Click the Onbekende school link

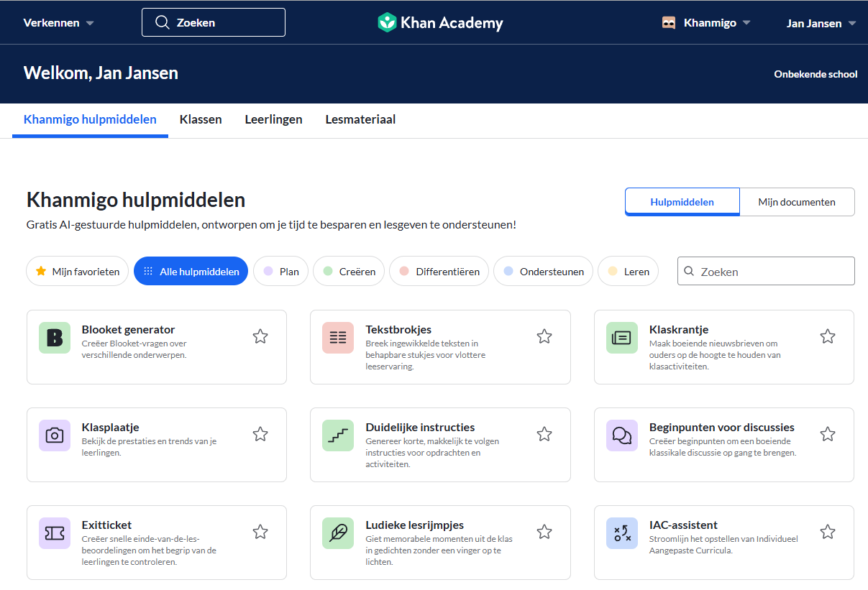coord(816,74)
